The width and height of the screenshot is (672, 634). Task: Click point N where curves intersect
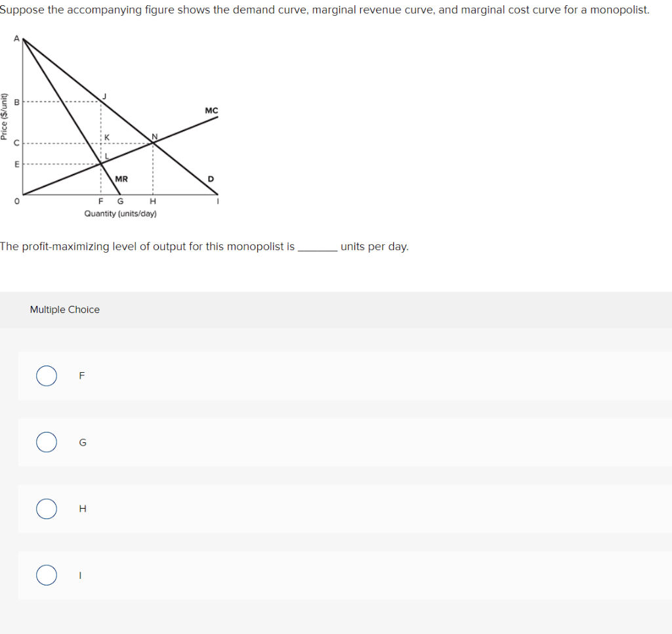[154, 136]
